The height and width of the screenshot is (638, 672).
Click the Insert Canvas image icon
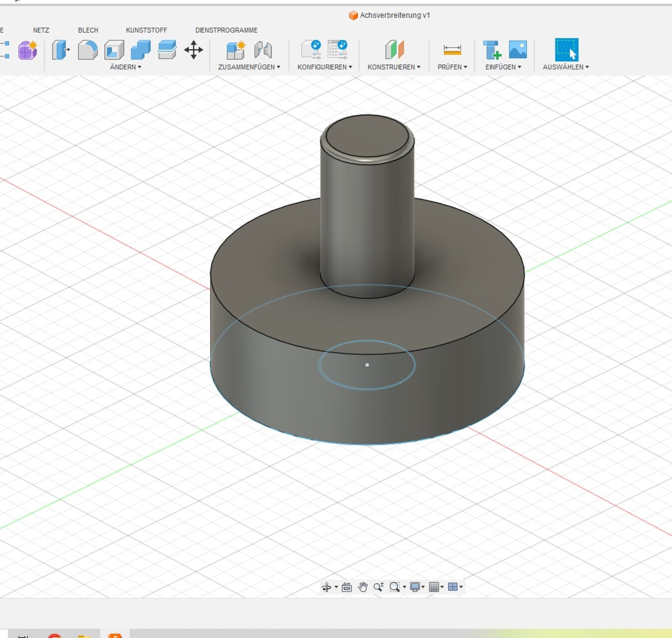(518, 50)
